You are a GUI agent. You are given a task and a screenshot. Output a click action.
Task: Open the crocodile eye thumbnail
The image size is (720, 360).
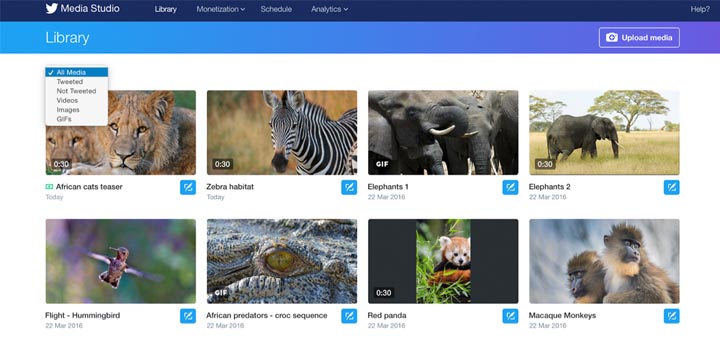tap(282, 261)
